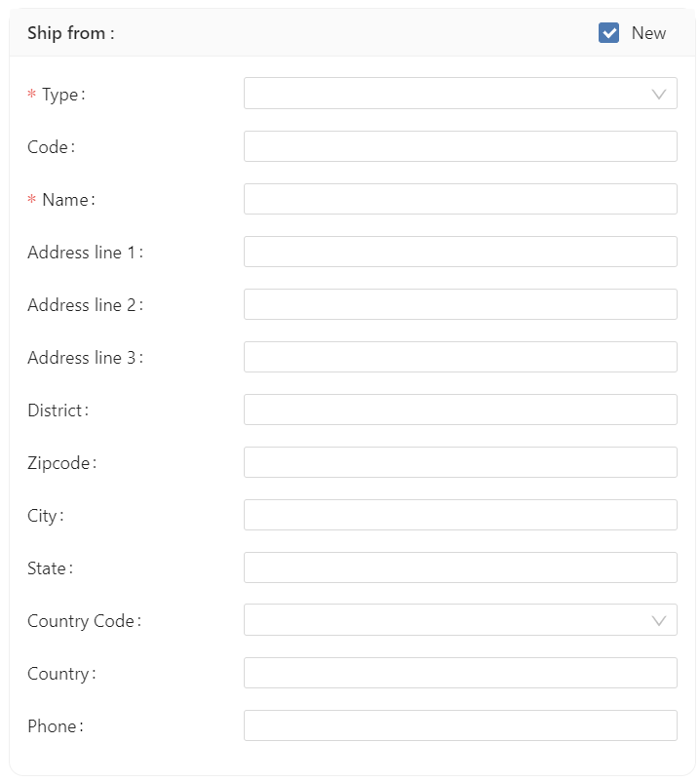The height and width of the screenshot is (782, 700).
Task: Click into the Name text field
Action: (x=460, y=199)
